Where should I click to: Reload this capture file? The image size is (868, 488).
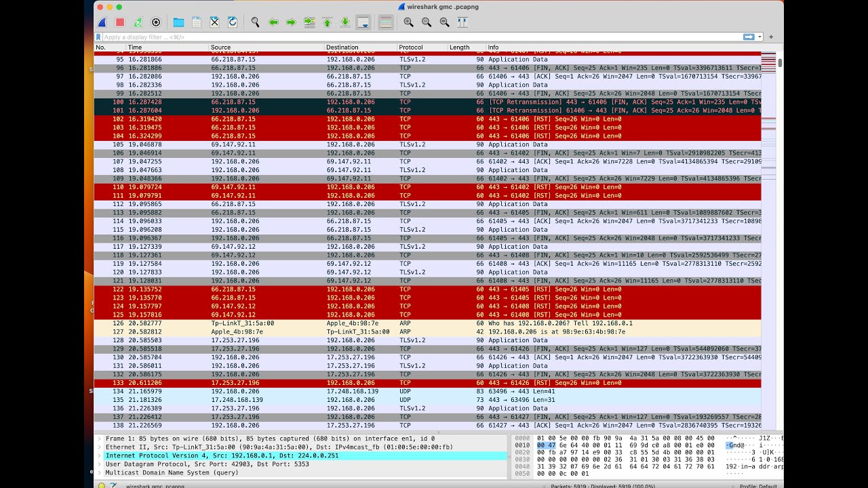(x=233, y=22)
